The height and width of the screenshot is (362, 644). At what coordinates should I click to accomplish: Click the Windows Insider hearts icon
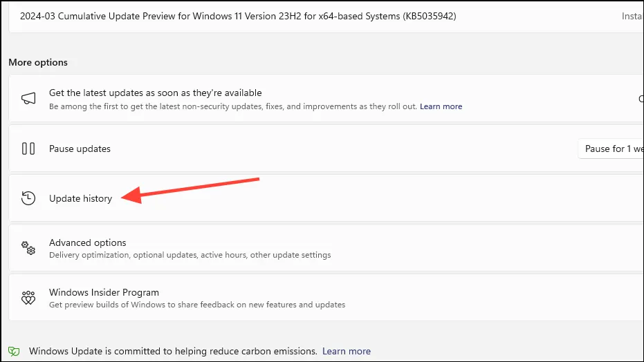[x=28, y=298]
